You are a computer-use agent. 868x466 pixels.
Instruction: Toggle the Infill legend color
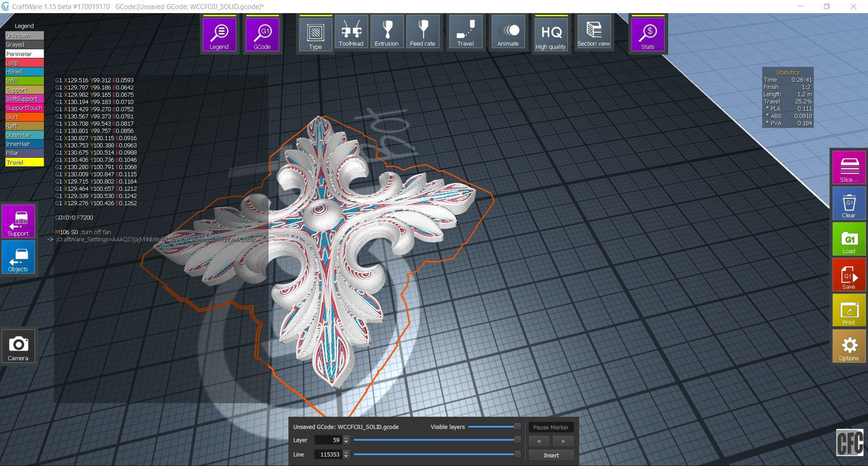(24, 81)
